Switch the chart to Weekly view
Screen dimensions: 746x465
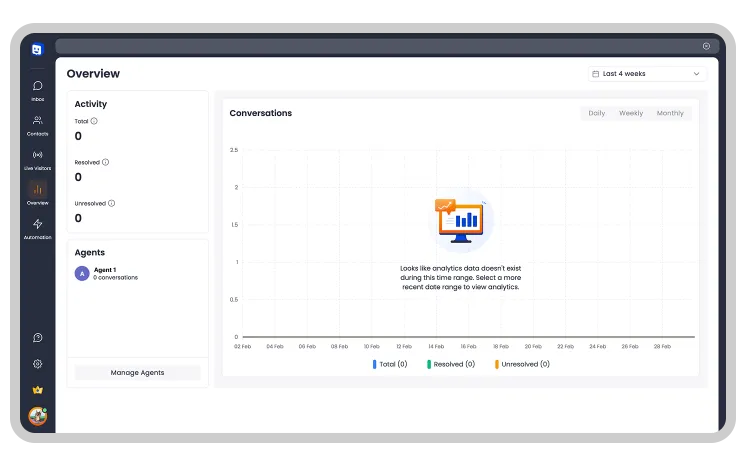tap(631, 113)
